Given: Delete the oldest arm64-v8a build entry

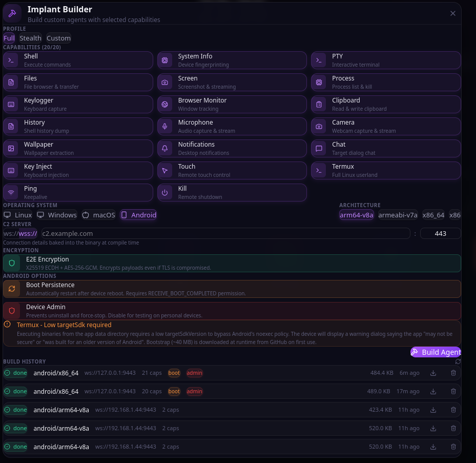Looking at the screenshot, I should [453, 447].
